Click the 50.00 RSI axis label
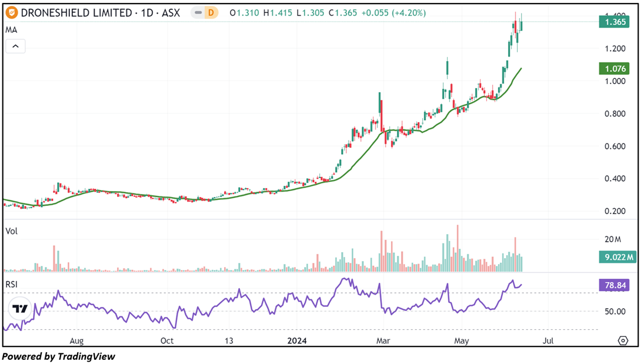 [x=615, y=311]
